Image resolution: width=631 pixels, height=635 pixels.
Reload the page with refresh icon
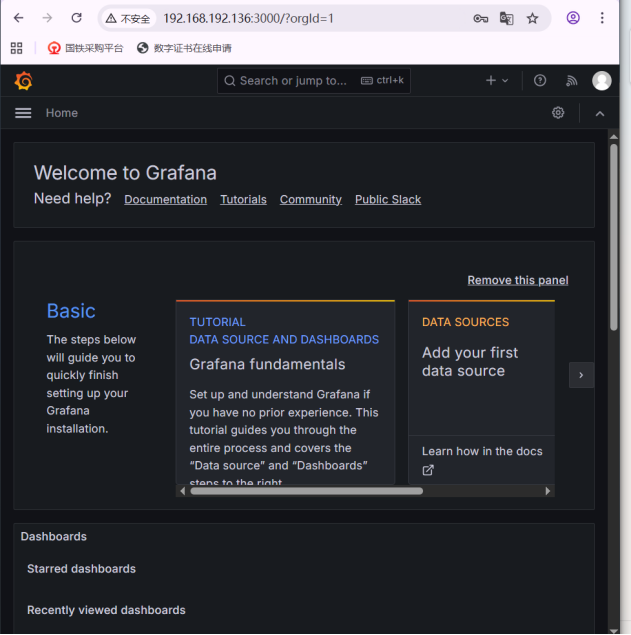(x=77, y=18)
